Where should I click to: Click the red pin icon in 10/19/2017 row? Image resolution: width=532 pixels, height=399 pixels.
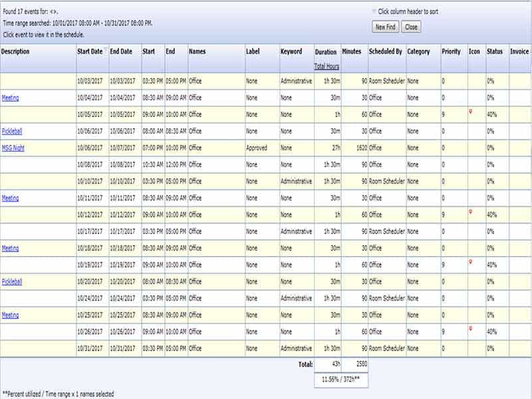(x=471, y=262)
